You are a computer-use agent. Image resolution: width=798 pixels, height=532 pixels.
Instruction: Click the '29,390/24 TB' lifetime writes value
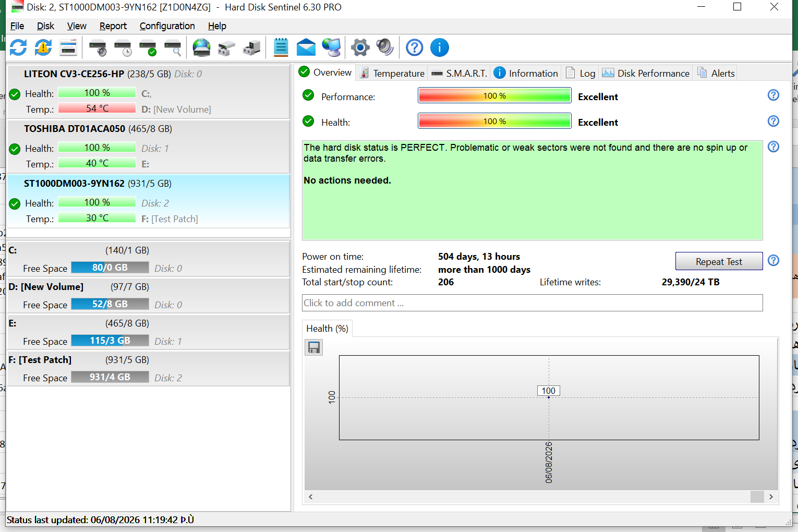pos(691,282)
